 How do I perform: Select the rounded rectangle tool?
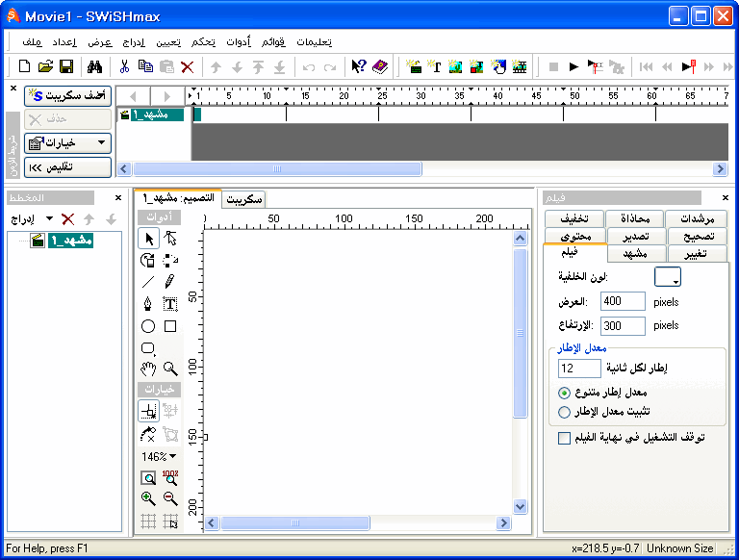(148, 348)
